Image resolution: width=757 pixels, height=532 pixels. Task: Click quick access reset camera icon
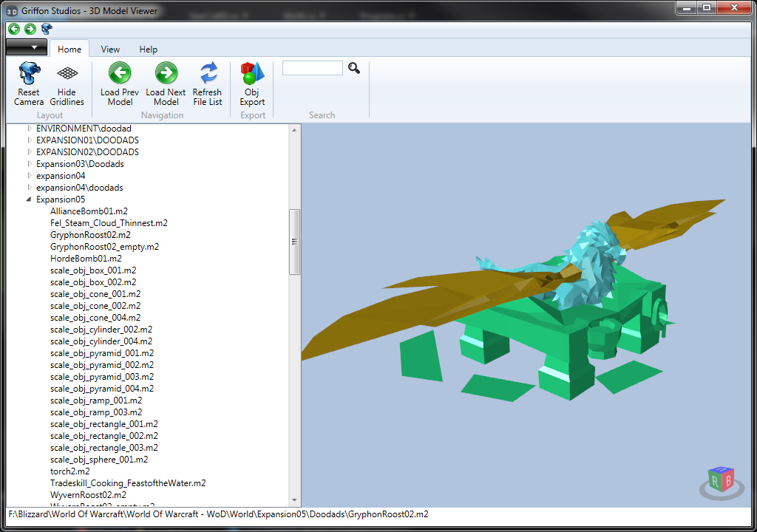47,29
